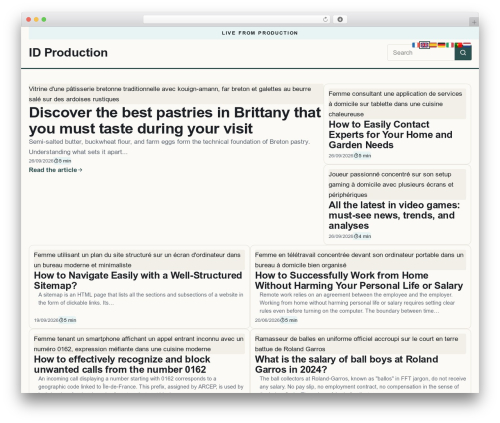Focus the browser address bar
This screenshot has height=423, width=500.
[236, 19]
